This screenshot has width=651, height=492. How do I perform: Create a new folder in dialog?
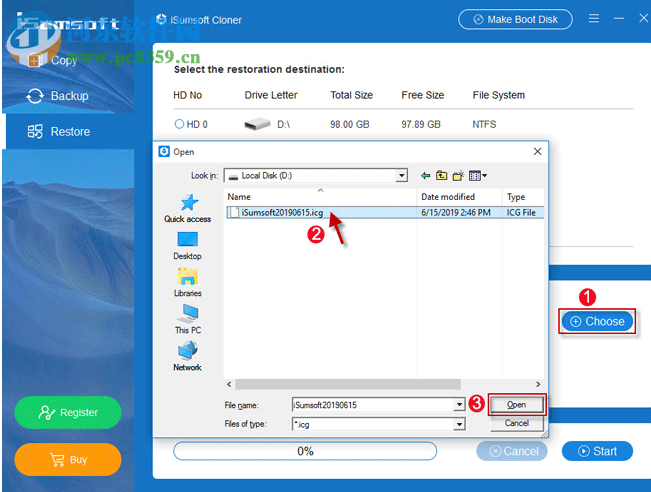[458, 176]
